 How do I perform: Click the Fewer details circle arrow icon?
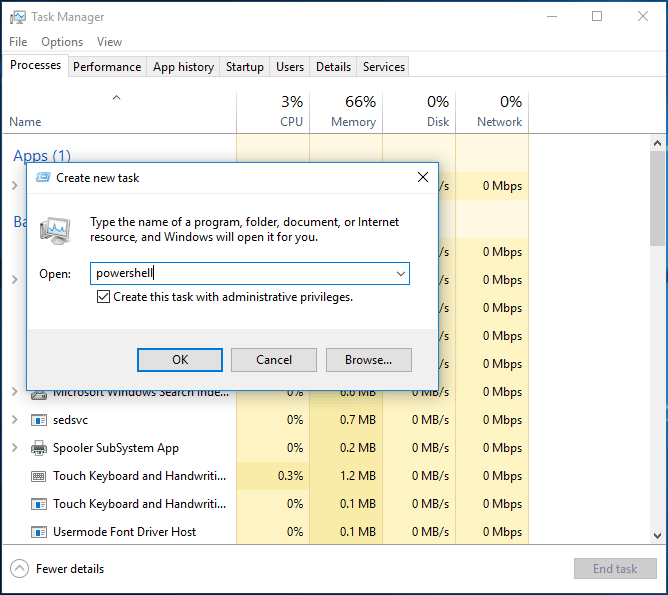point(19,569)
